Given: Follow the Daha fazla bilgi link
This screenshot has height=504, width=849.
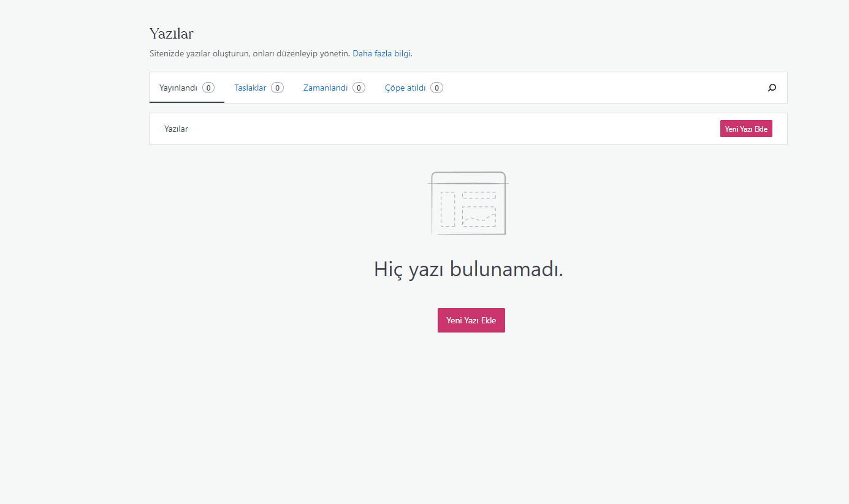Looking at the screenshot, I should pyautogui.click(x=381, y=53).
